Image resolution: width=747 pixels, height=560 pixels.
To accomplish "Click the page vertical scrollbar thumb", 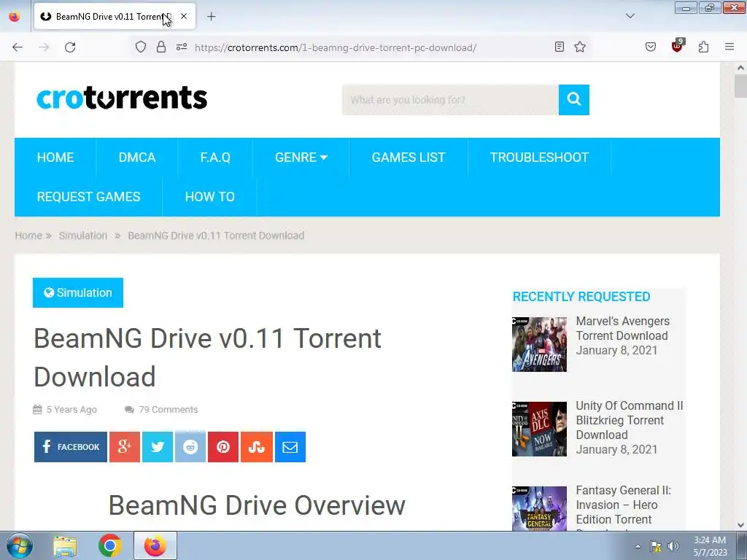I will coord(740,86).
